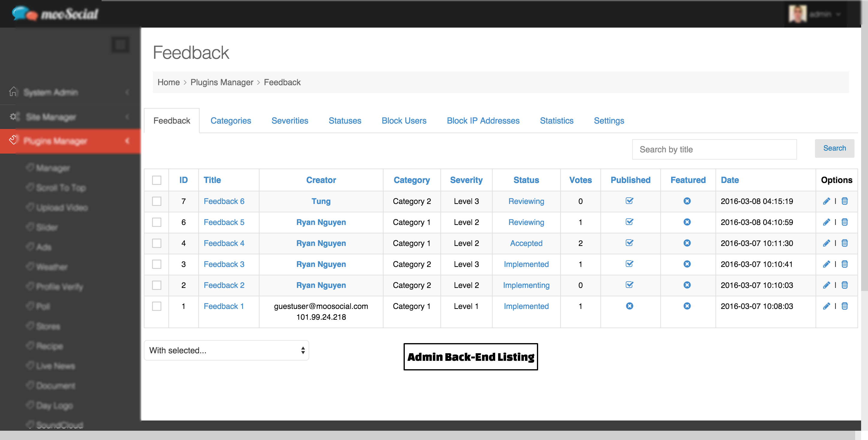Click the published check icon for Feedback 5

tap(630, 222)
